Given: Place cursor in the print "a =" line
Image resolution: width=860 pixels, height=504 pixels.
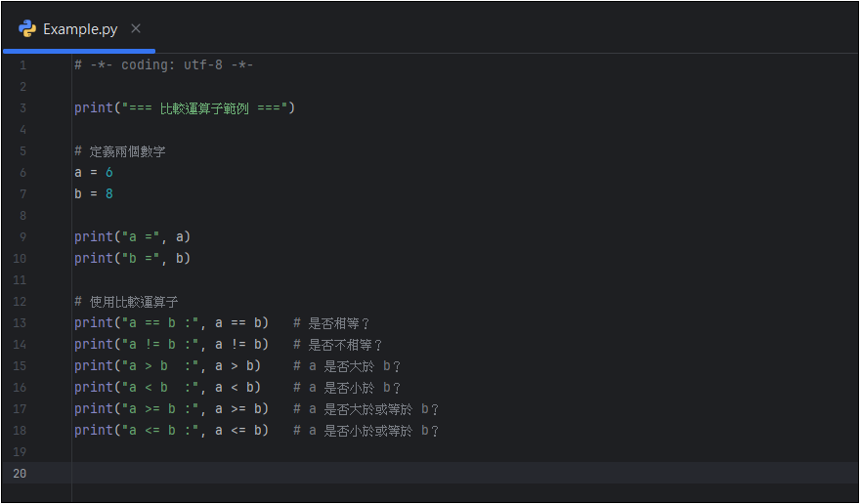Looking at the screenshot, I should pos(132,237).
